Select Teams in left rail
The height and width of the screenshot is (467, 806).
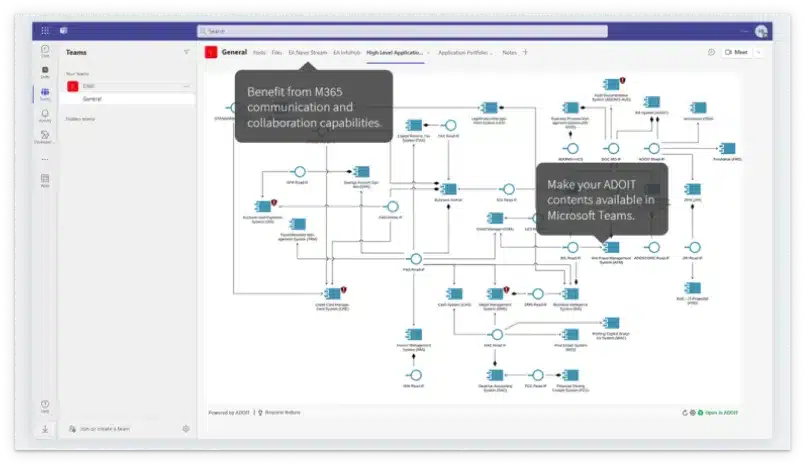coord(45,94)
